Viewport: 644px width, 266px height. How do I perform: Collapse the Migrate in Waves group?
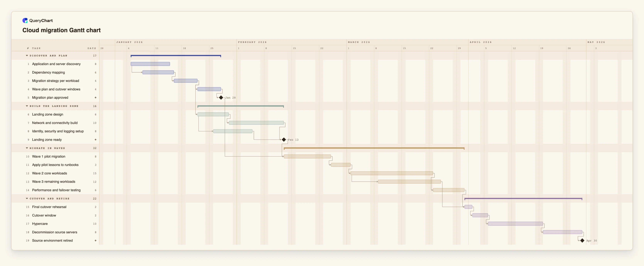[x=27, y=148]
